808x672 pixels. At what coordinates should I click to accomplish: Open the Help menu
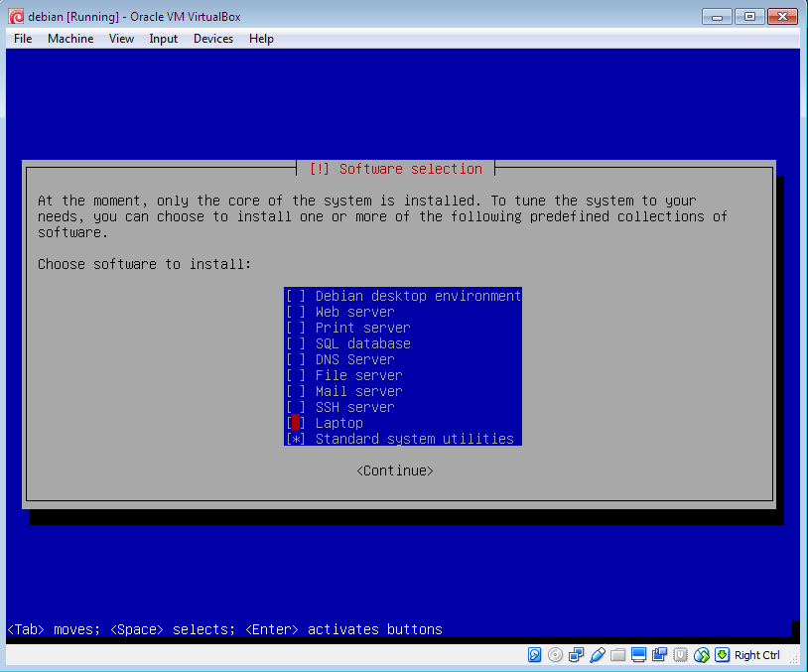pyautogui.click(x=261, y=39)
